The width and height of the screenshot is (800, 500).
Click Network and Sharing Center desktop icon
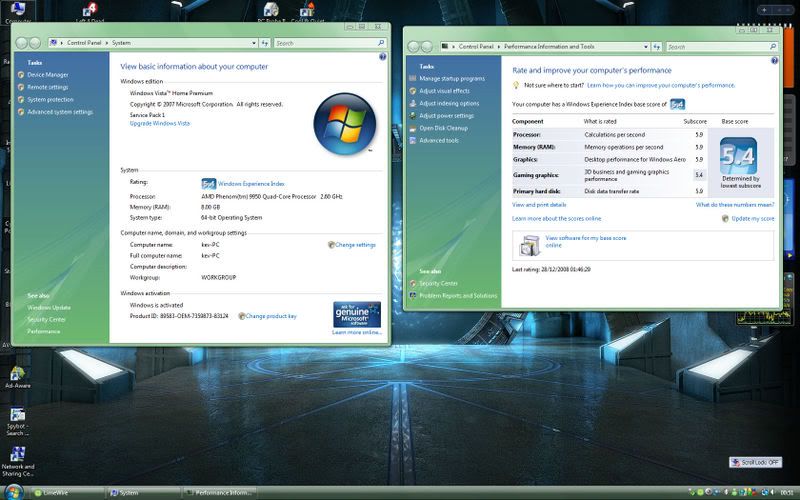click(x=18, y=461)
